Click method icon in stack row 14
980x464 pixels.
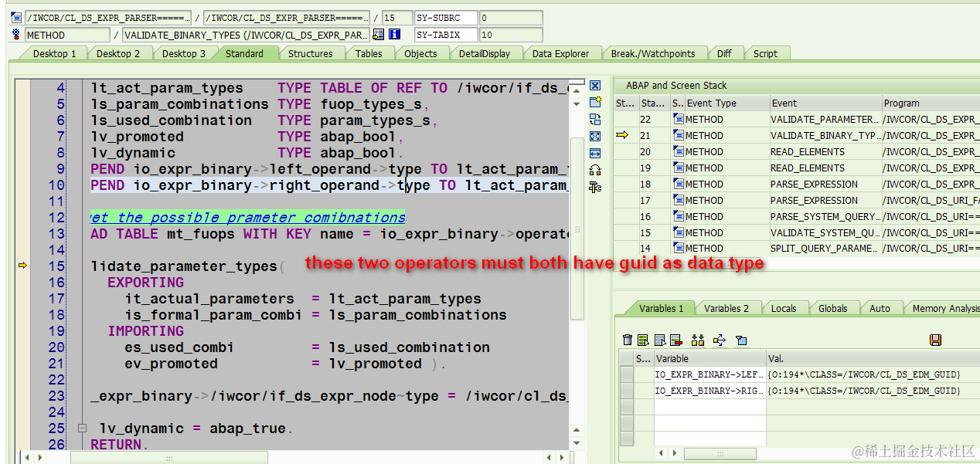pos(678,249)
